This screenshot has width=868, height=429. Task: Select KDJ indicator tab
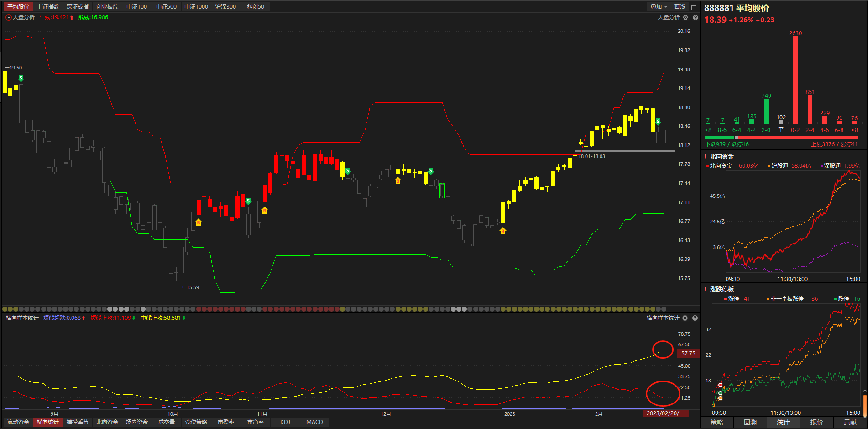[285, 422]
